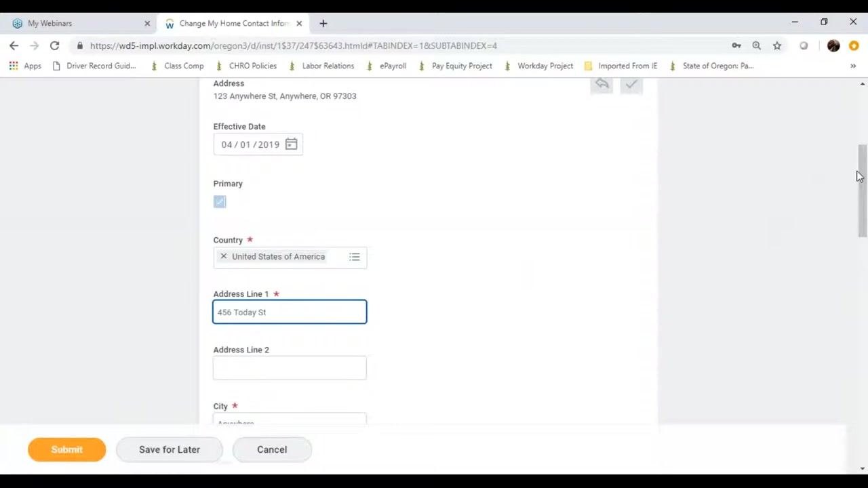The width and height of the screenshot is (868, 488).
Task: Select Change My Home Contact Info tab
Action: (x=232, y=23)
